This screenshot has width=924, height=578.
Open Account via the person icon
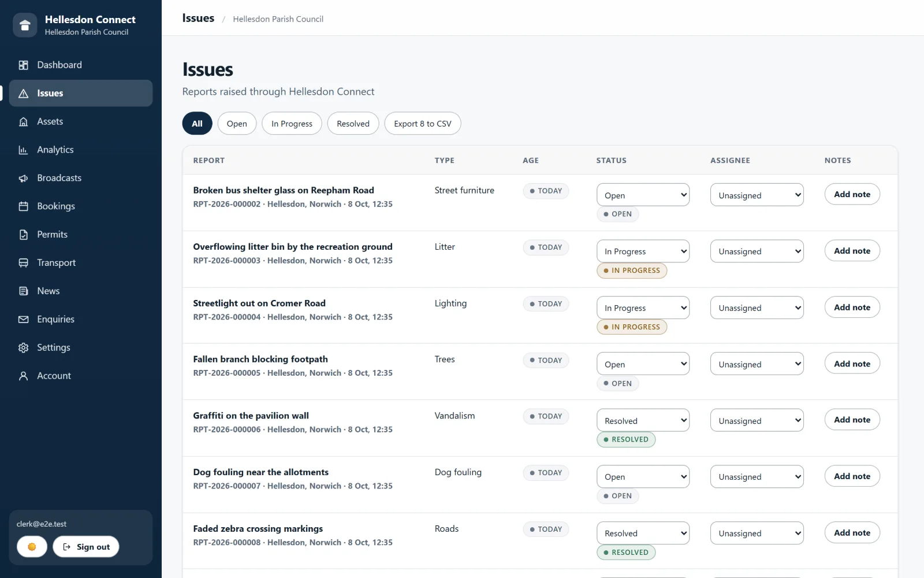point(24,376)
